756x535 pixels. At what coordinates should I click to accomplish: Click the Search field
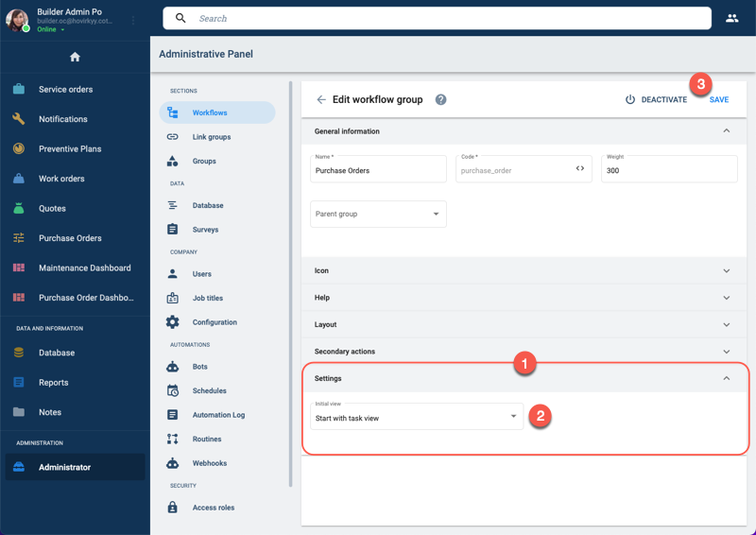[437, 18]
